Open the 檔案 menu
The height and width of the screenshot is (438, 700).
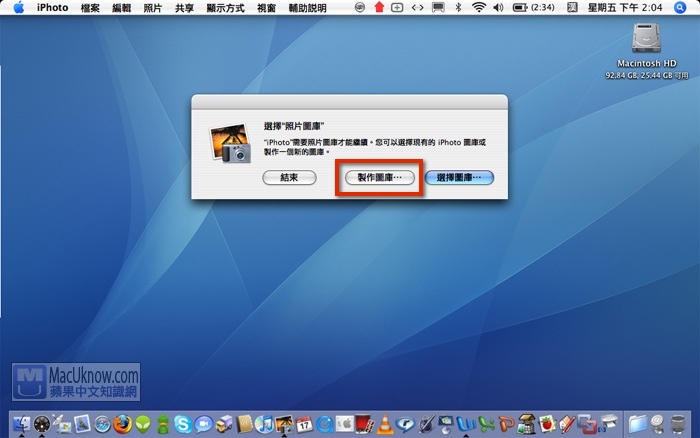[90, 8]
